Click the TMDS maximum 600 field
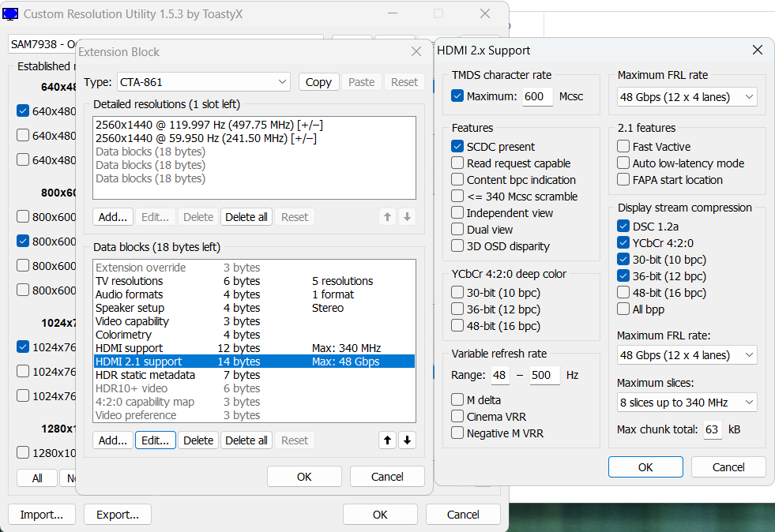Image resolution: width=775 pixels, height=532 pixels. click(538, 96)
